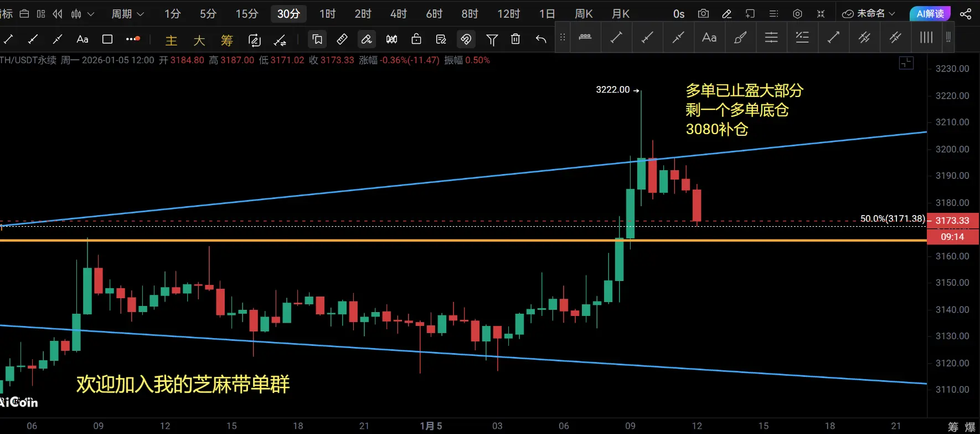Click the 09:14 countdown tag
This screenshot has width=980, height=434.
952,237
